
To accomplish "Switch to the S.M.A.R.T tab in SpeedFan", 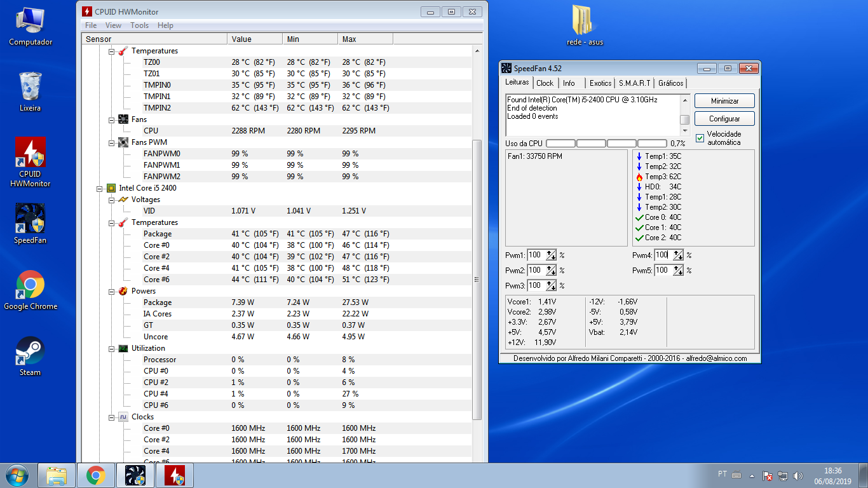I will click(x=634, y=83).
